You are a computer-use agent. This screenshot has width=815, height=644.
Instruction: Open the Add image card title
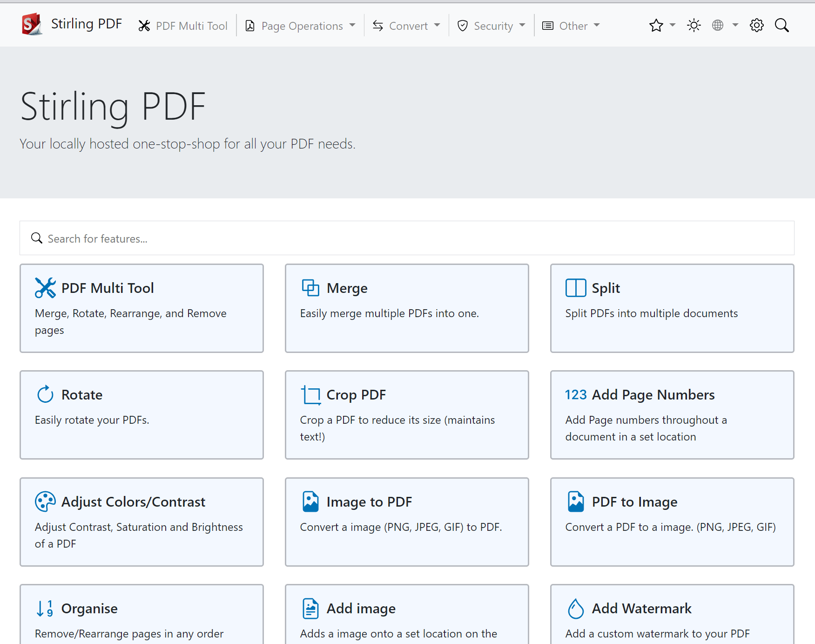361,608
